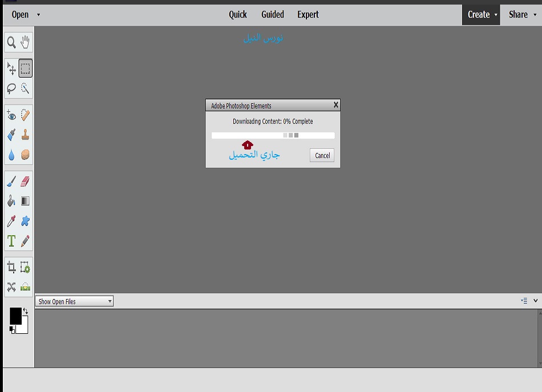Swap foreground and background colors

pyautogui.click(x=25, y=311)
